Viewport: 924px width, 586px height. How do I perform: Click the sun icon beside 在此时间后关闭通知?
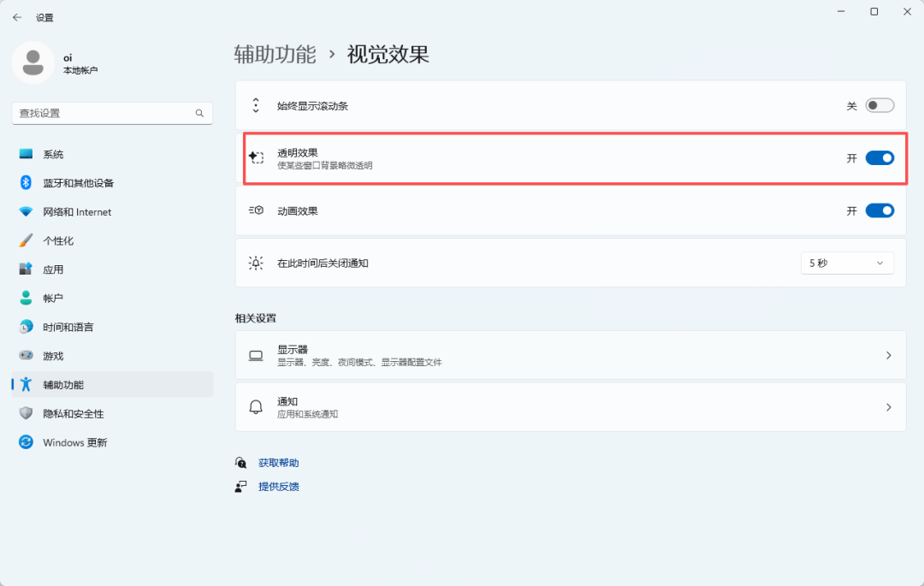(x=256, y=263)
